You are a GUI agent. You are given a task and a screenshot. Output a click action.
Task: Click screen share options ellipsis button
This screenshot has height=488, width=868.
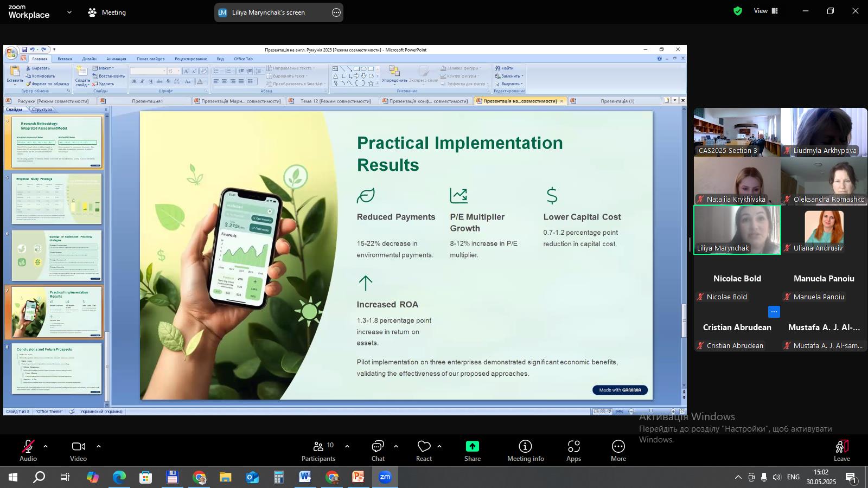[x=336, y=12]
